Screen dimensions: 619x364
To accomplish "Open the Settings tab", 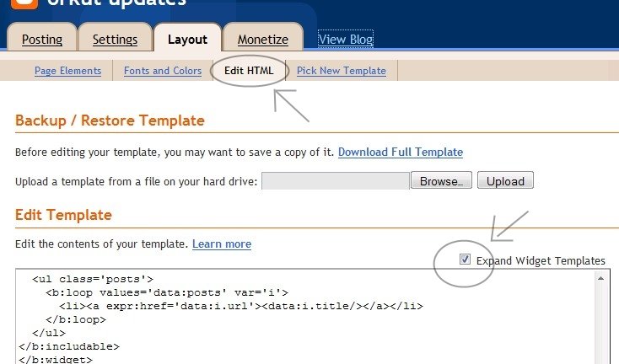I will click(115, 40).
